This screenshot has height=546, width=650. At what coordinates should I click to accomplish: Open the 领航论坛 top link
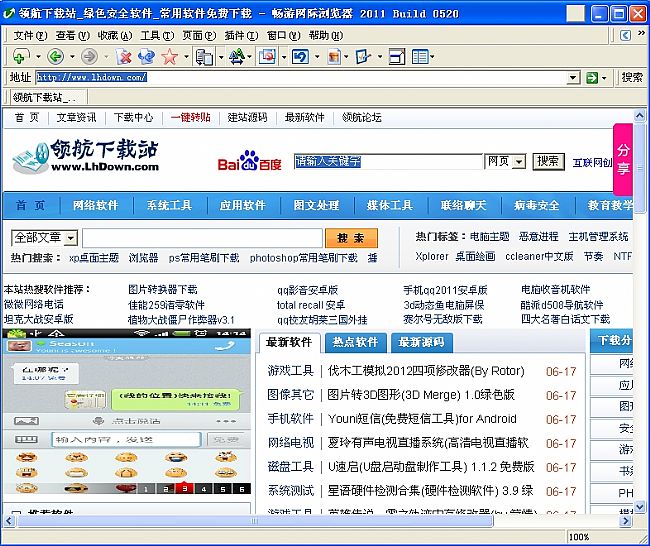pos(361,118)
